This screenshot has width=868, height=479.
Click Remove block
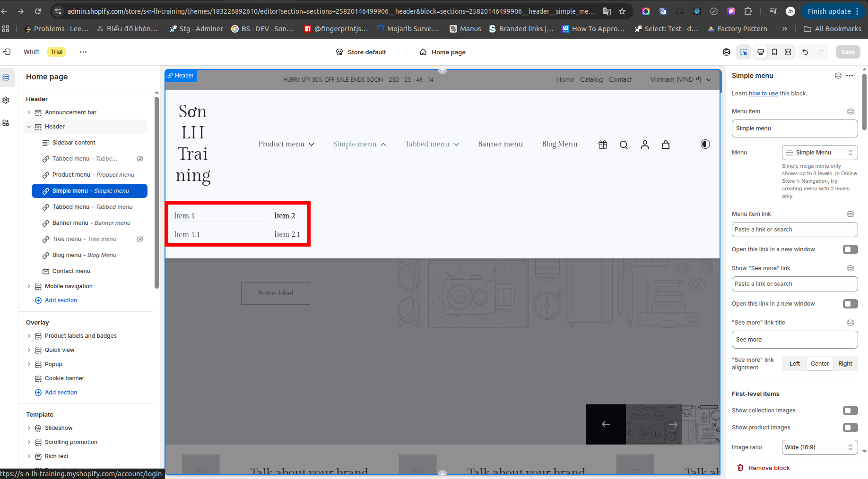[x=764, y=468]
